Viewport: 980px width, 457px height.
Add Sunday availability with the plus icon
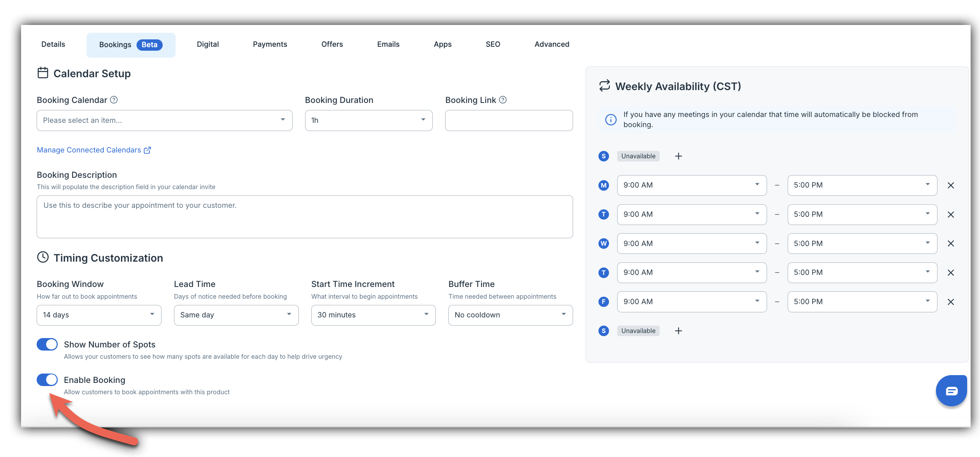678,156
